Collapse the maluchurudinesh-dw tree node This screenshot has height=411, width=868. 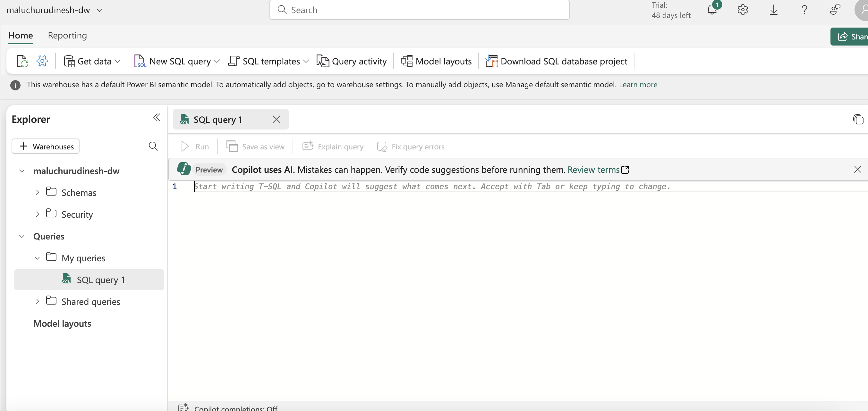click(x=21, y=171)
